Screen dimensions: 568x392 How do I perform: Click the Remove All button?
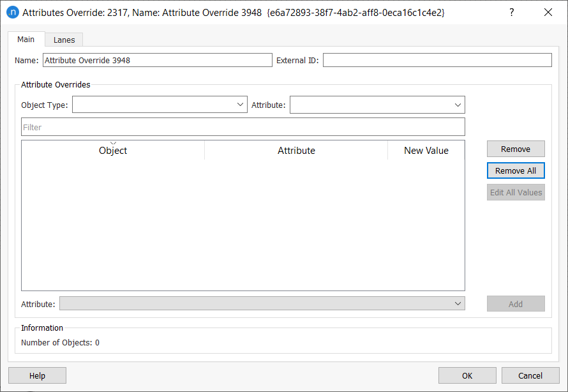tap(516, 170)
